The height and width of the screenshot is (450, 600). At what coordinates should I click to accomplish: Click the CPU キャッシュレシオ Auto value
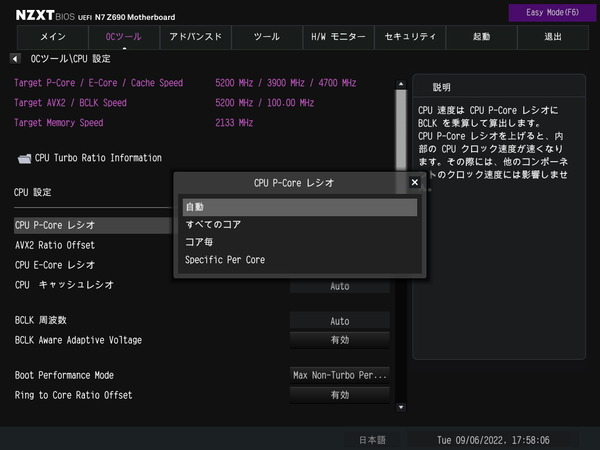[339, 286]
